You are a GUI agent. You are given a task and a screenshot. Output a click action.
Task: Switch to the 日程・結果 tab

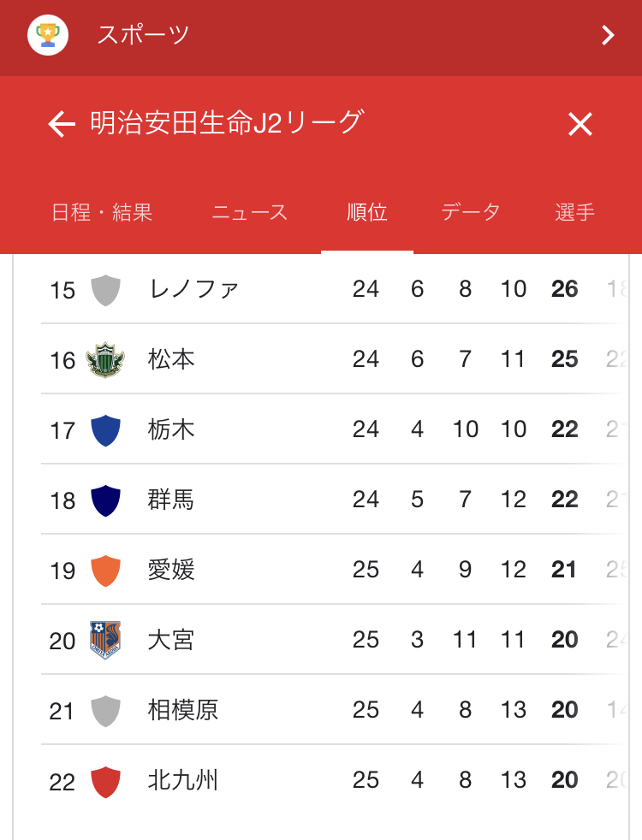[x=102, y=213]
